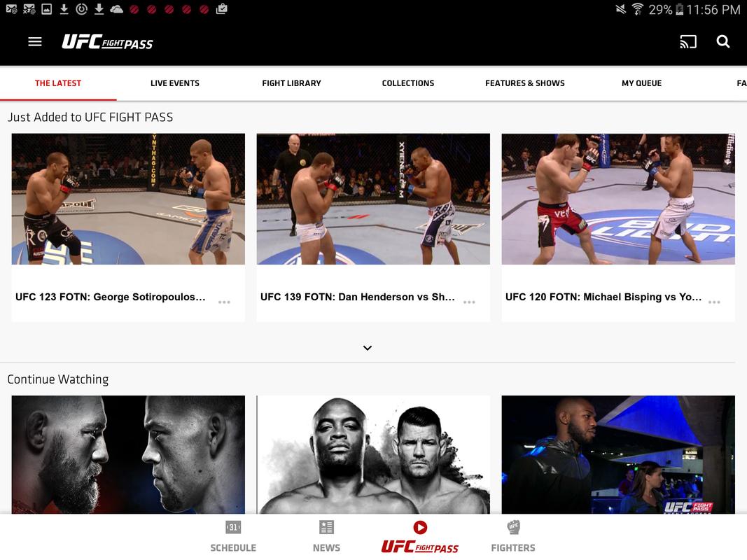Open UFC 120 FOTN Bisping fight thumbnail

click(x=618, y=199)
